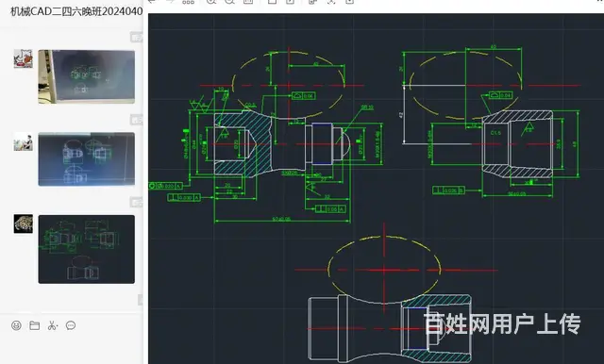Open the cartoon cat avatar's profile
This screenshot has width=604, height=364.
(x=23, y=58)
